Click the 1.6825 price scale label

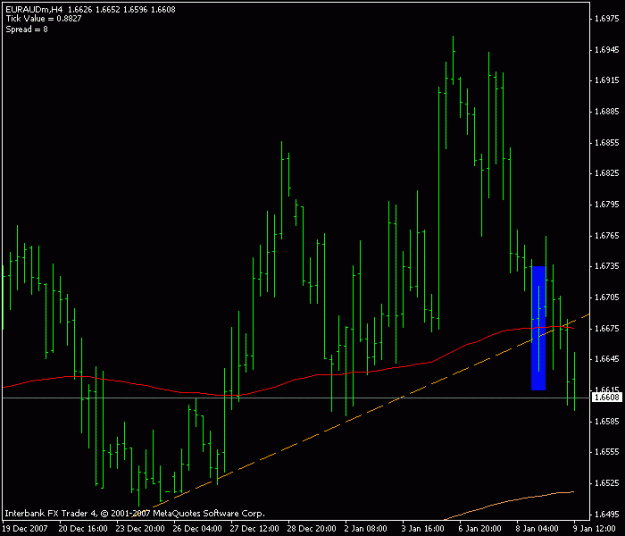(x=607, y=173)
